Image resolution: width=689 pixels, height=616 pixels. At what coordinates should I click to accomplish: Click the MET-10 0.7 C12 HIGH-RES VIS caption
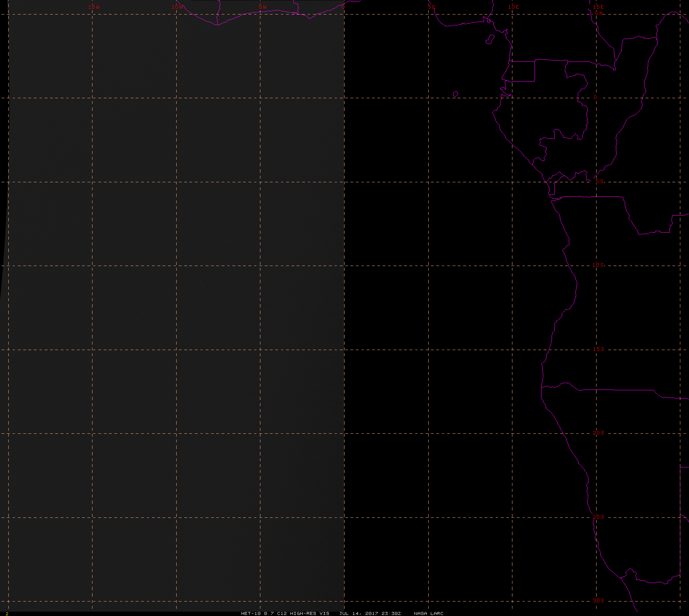click(285, 613)
